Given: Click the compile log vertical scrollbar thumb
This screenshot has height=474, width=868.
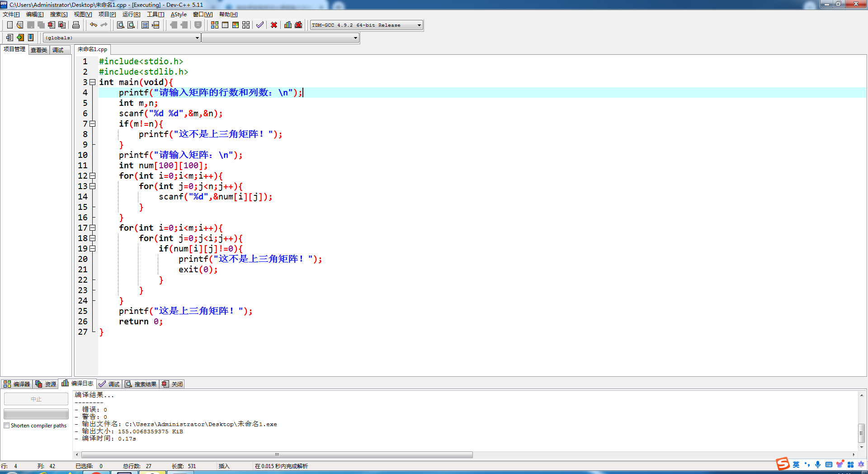Looking at the screenshot, I should 862,433.
